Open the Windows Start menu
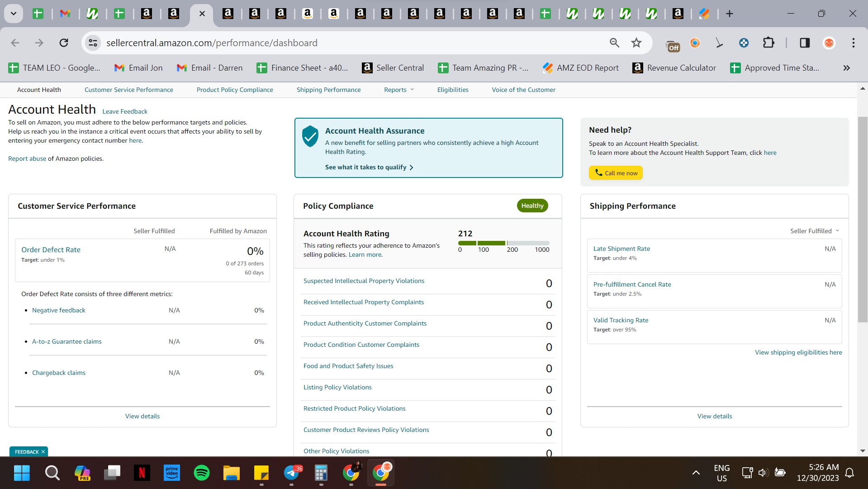Image resolution: width=868 pixels, height=489 pixels. (x=22, y=473)
